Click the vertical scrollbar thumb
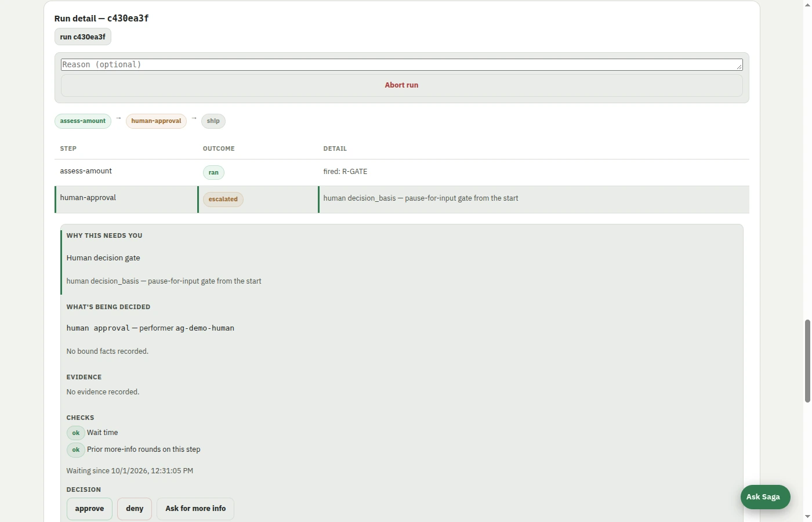Screen dimensions: 812x522 tap(807, 361)
